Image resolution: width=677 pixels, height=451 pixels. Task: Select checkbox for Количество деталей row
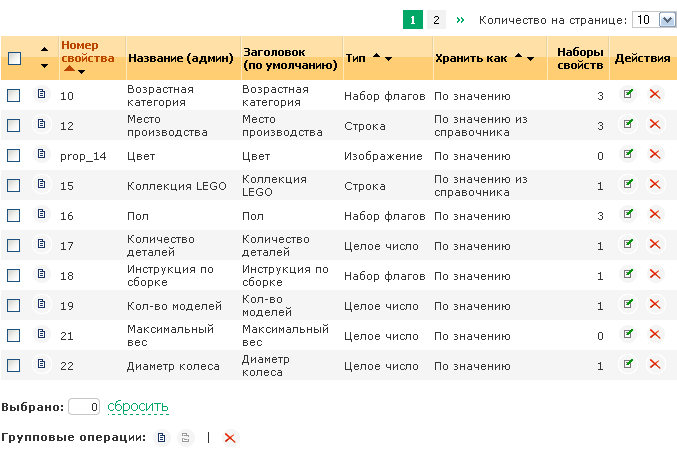click(x=14, y=245)
